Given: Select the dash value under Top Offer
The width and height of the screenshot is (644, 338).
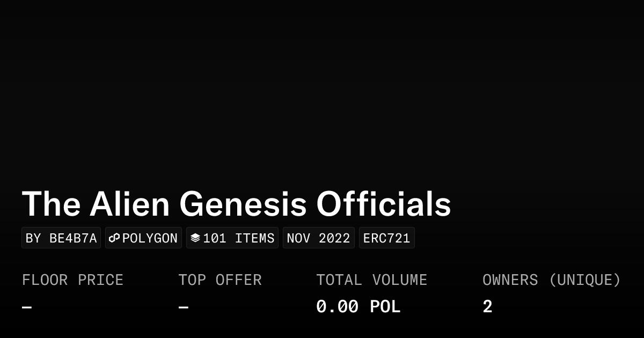Looking at the screenshot, I should coord(183,307).
